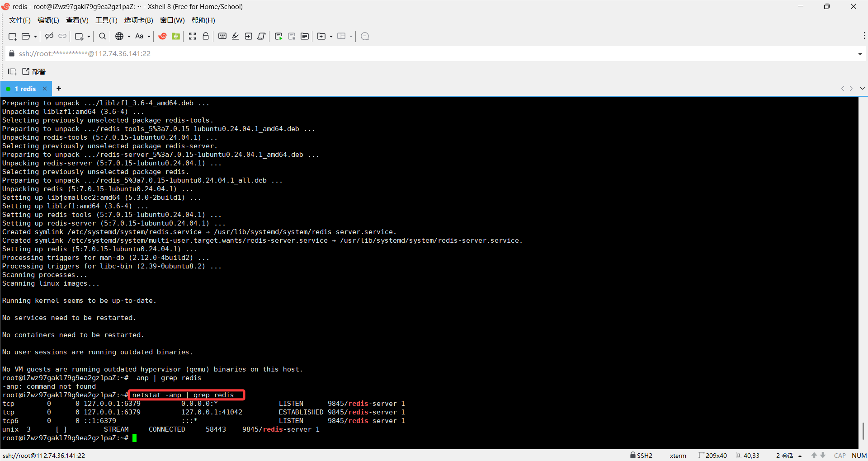Select the '1 redis' session tab

point(25,89)
